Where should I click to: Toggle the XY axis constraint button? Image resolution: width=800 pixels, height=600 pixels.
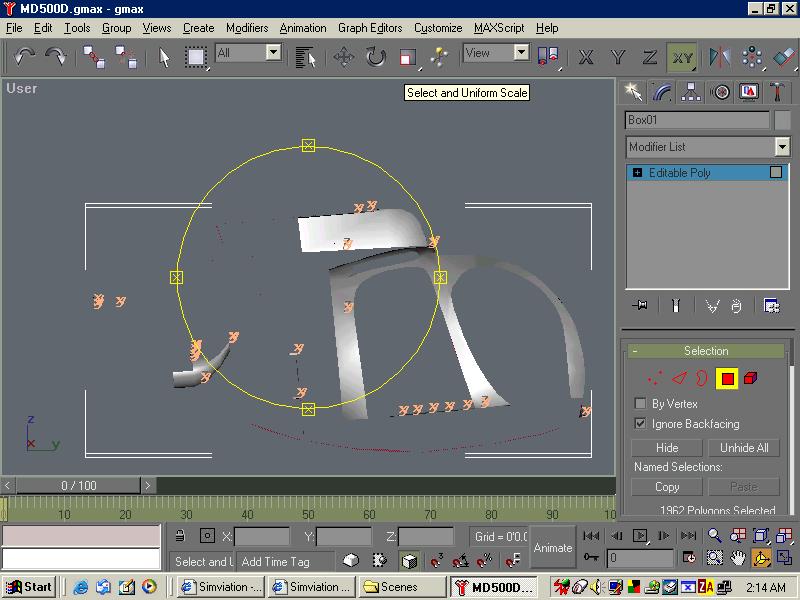point(682,57)
